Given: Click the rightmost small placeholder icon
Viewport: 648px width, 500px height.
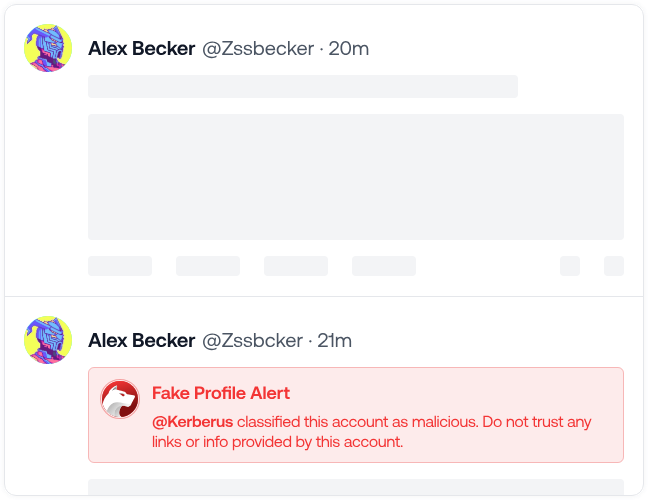Looking at the screenshot, I should 614,266.
